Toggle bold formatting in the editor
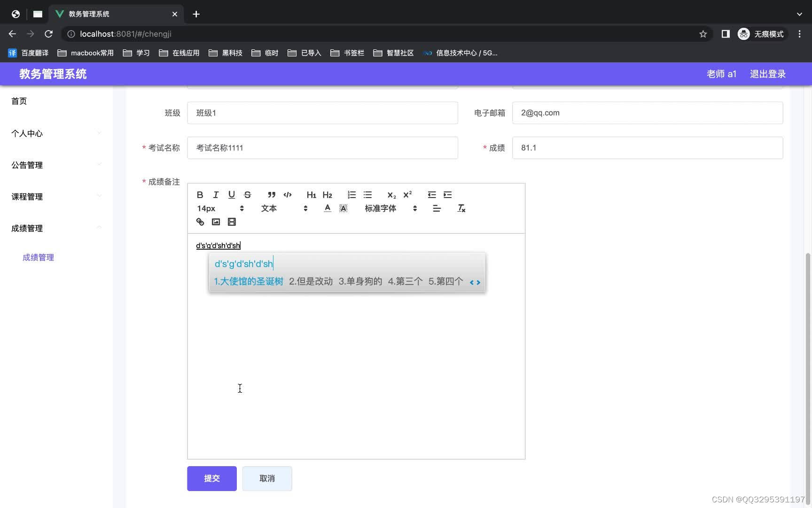The height and width of the screenshot is (508, 812). [x=200, y=195]
